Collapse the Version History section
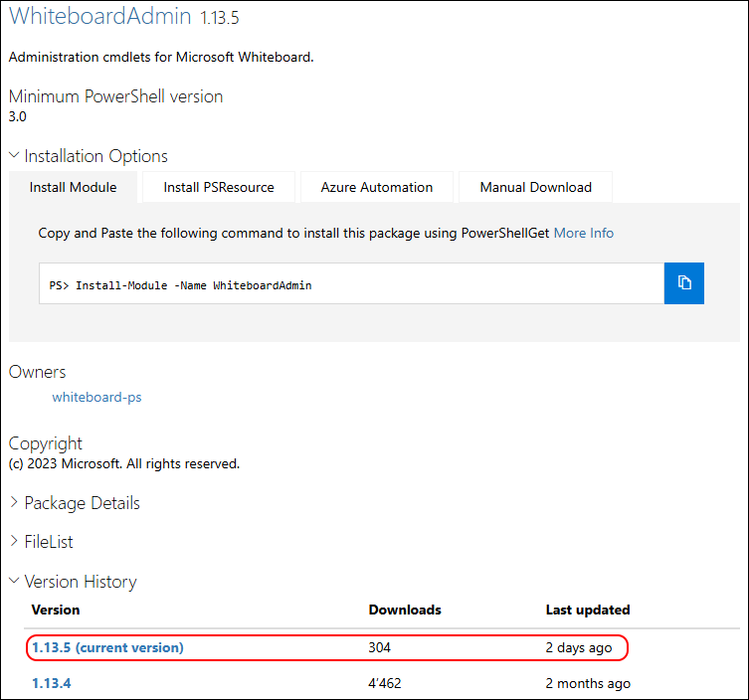Screen dimensions: 749x700 (x=73, y=582)
